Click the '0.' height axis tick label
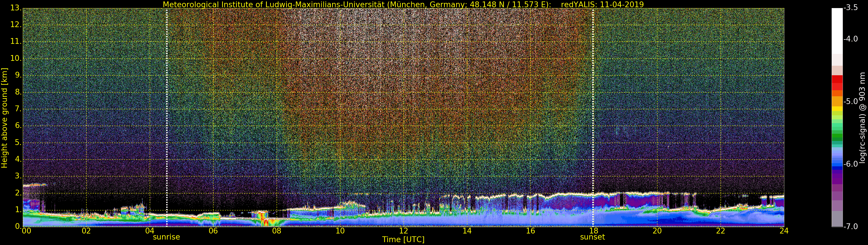The image size is (868, 245). [x=18, y=226]
